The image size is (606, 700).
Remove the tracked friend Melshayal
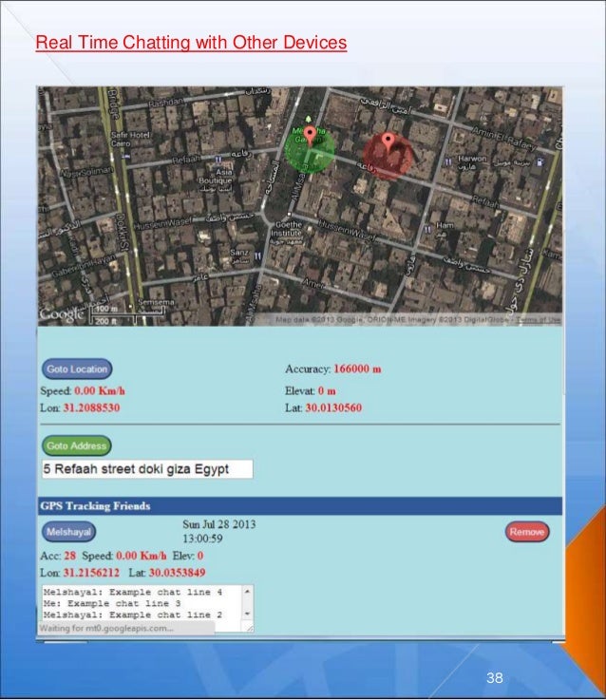527,532
